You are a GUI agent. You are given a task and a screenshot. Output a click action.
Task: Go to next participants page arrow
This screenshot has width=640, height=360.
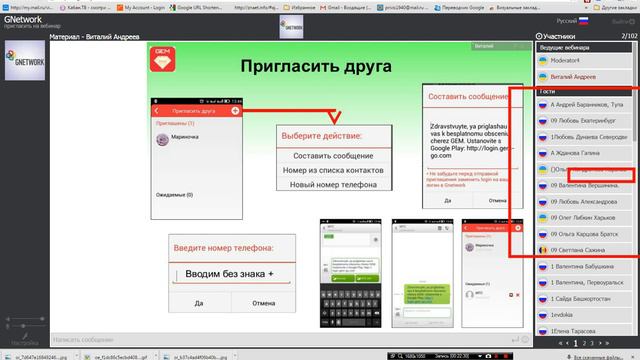pyautogui.click(x=600, y=343)
